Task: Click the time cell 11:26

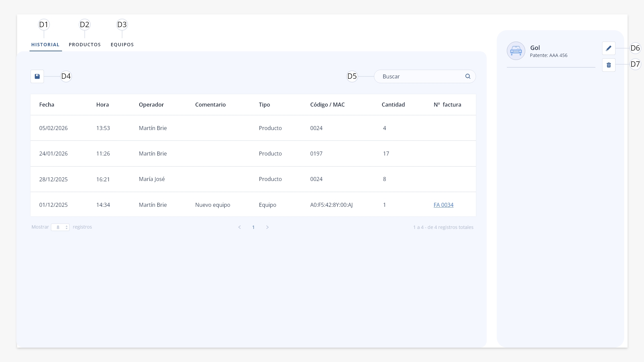Action: coord(103,154)
